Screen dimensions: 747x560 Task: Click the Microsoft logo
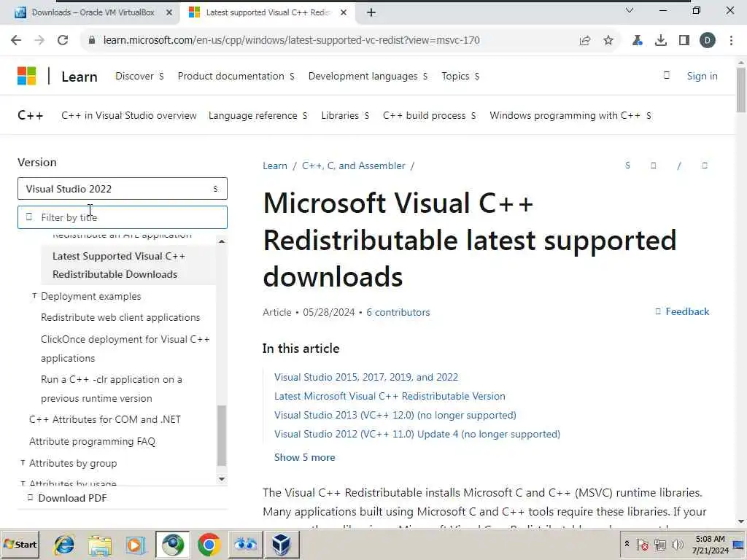[x=27, y=76]
